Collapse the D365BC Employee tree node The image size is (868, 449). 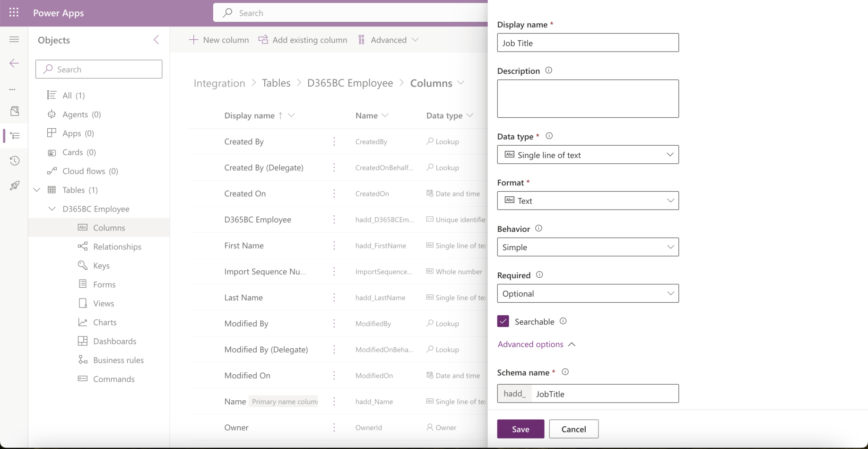52,209
